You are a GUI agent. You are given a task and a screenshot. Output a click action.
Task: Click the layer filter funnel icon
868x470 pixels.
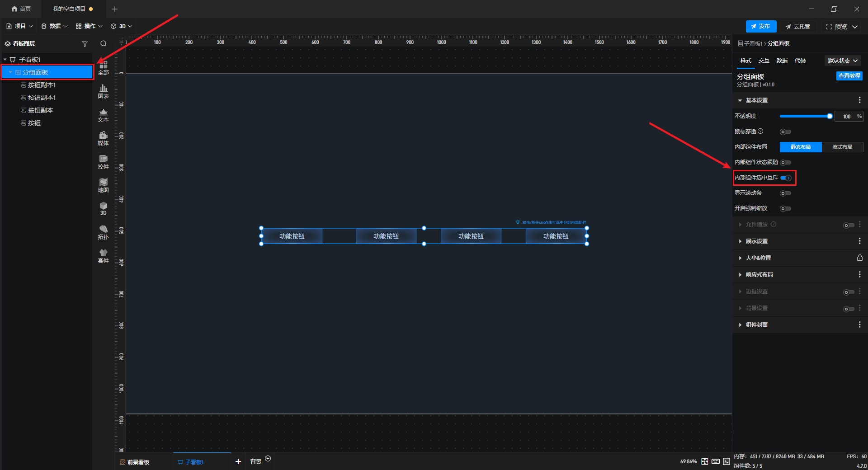85,44
